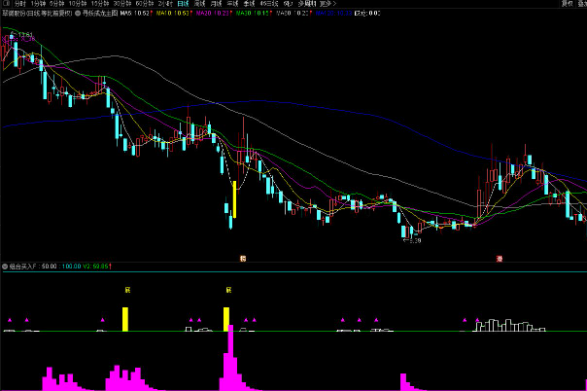587x391 pixels.
Task: Switch to the 1分钟 period tab
Action: coord(38,4)
